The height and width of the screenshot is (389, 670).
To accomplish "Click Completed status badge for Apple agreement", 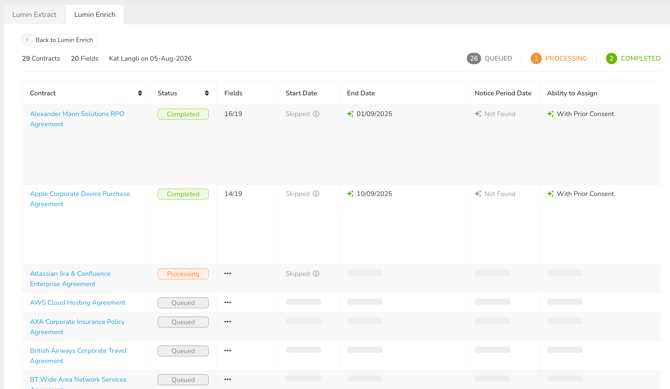I will pos(183,194).
